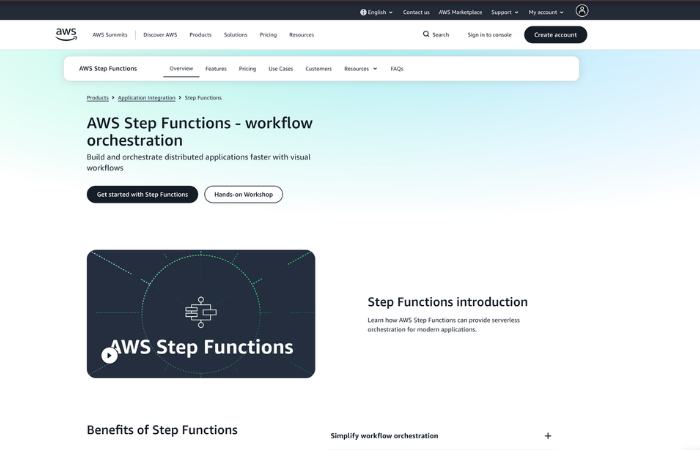Image resolution: width=700 pixels, height=450 pixels.
Task: Open the English language dropdown
Action: click(x=376, y=12)
